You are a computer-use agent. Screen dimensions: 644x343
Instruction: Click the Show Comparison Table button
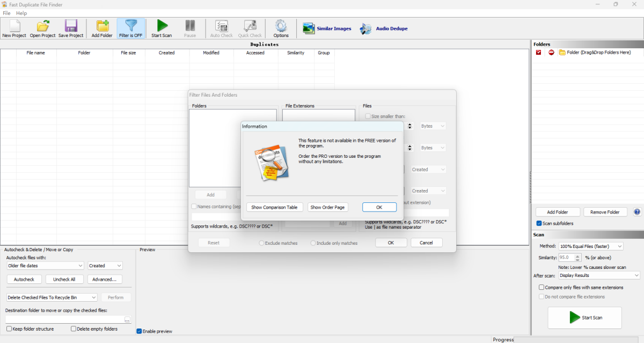pyautogui.click(x=274, y=207)
